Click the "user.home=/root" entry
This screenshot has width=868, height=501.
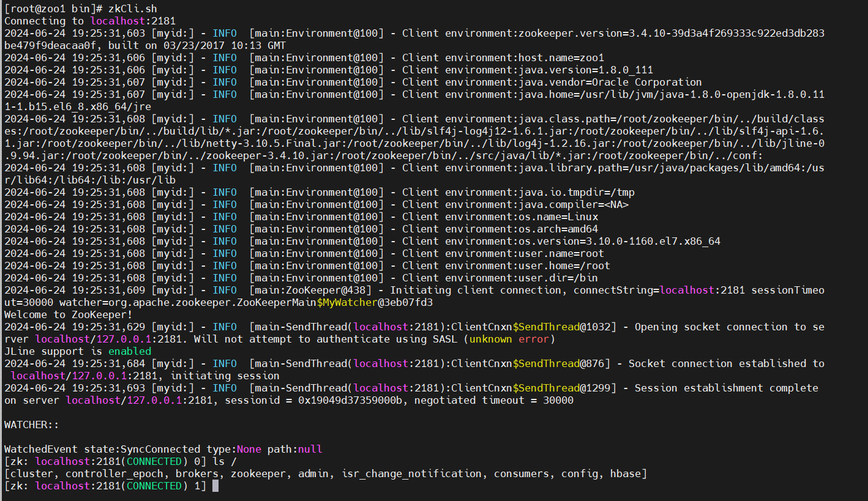click(x=564, y=265)
